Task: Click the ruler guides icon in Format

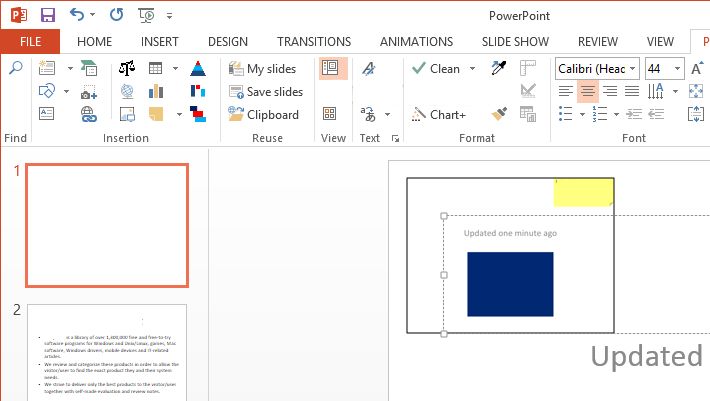Action: coord(528,68)
